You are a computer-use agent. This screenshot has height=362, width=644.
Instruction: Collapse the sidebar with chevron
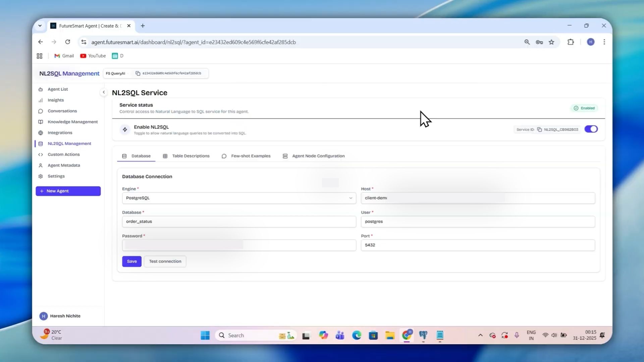tap(104, 92)
